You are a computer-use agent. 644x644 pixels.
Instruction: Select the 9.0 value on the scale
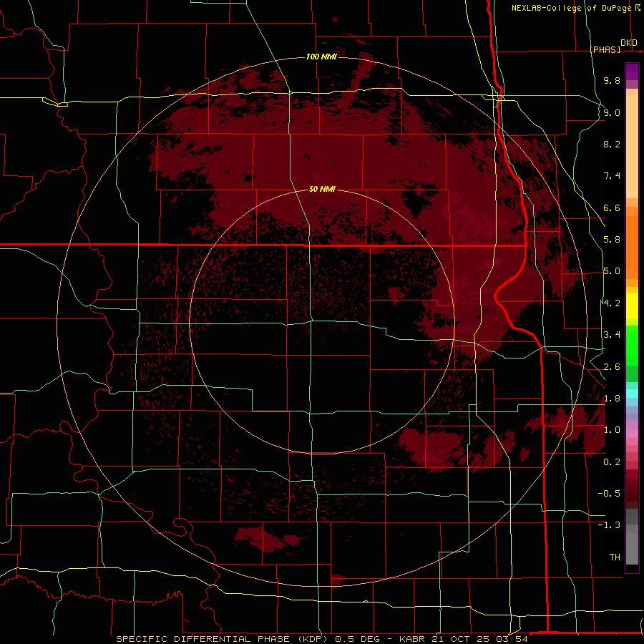pos(612,112)
